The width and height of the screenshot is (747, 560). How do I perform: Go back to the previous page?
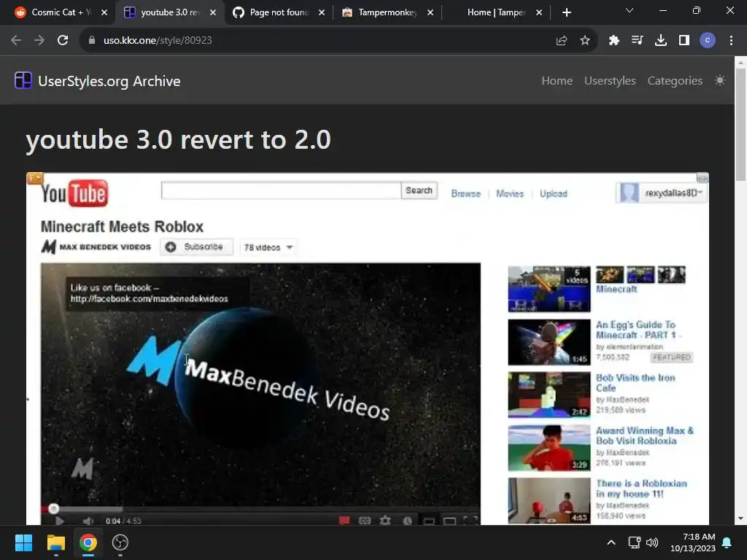[16, 41]
